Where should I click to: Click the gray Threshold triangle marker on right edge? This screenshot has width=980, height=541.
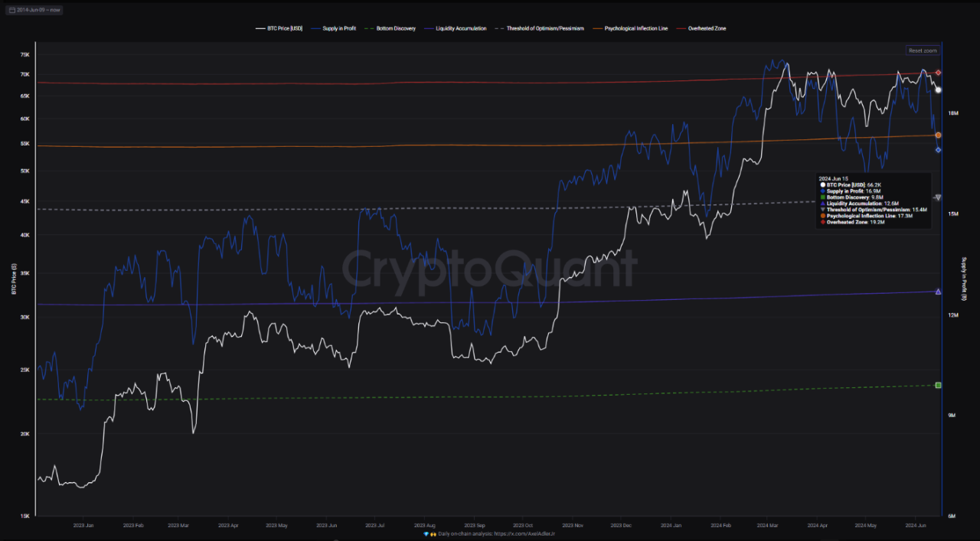pos(937,197)
